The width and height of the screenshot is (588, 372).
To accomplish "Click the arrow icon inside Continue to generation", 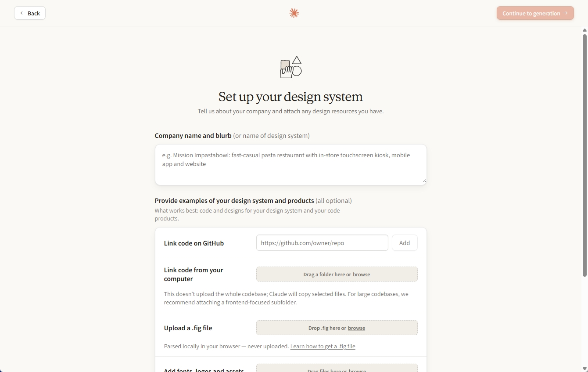I will [x=565, y=13].
